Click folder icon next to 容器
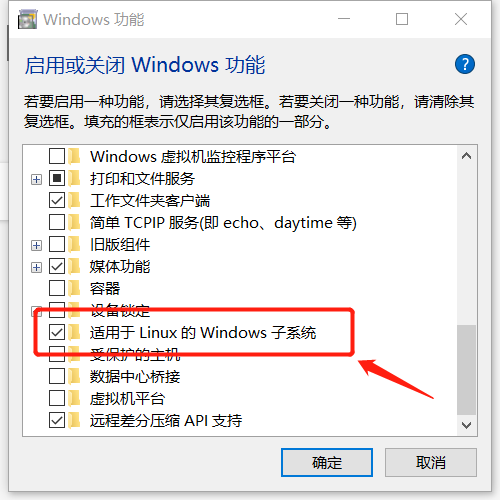The image size is (500, 500). 74,288
